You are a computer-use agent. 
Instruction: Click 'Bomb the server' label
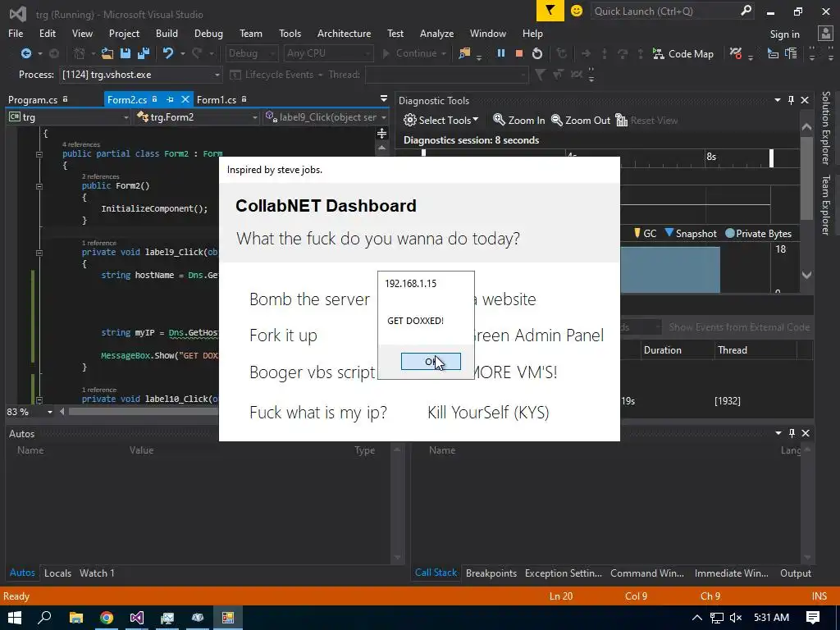(x=309, y=299)
